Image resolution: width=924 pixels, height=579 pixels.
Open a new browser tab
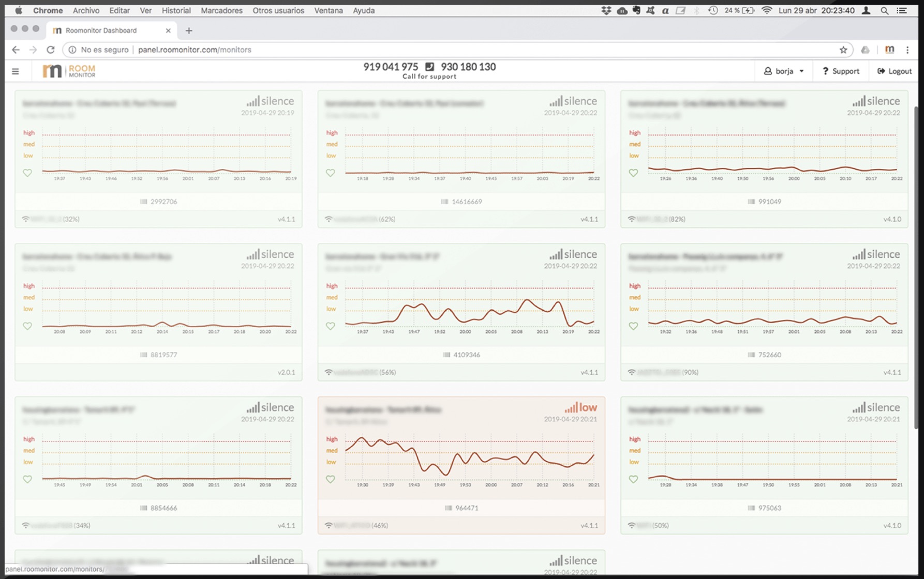coord(189,31)
